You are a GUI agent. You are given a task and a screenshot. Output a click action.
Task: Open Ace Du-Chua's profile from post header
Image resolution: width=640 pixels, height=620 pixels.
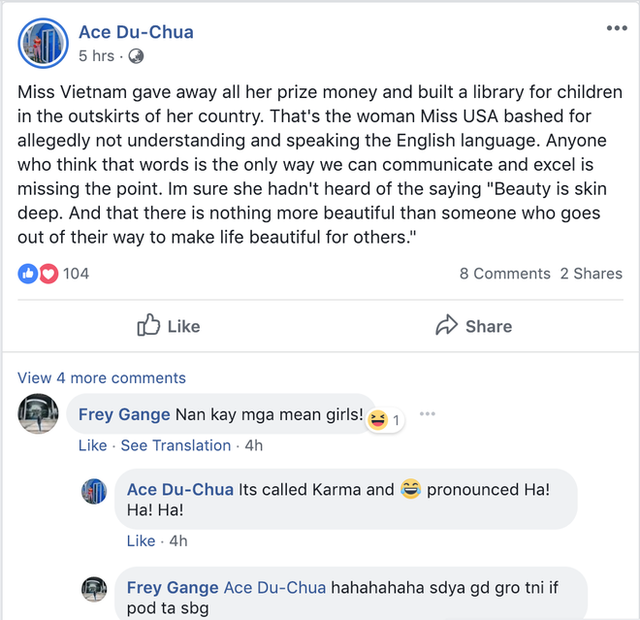click(x=135, y=32)
